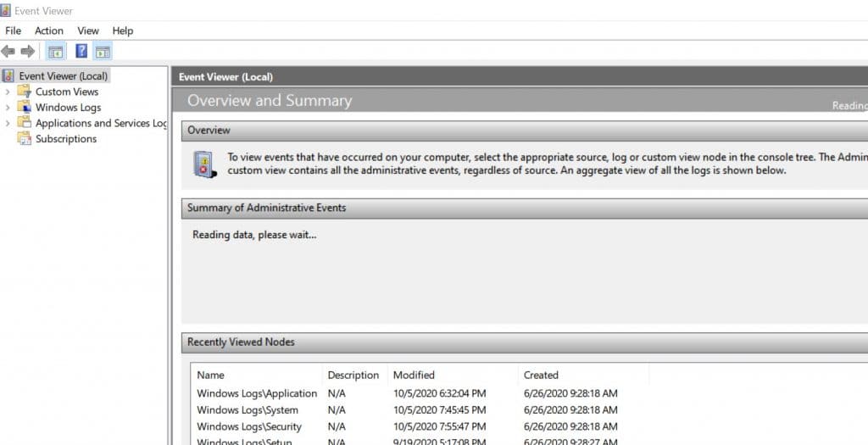Expand the Custom Views tree node
This screenshot has height=445, width=868.
8,92
